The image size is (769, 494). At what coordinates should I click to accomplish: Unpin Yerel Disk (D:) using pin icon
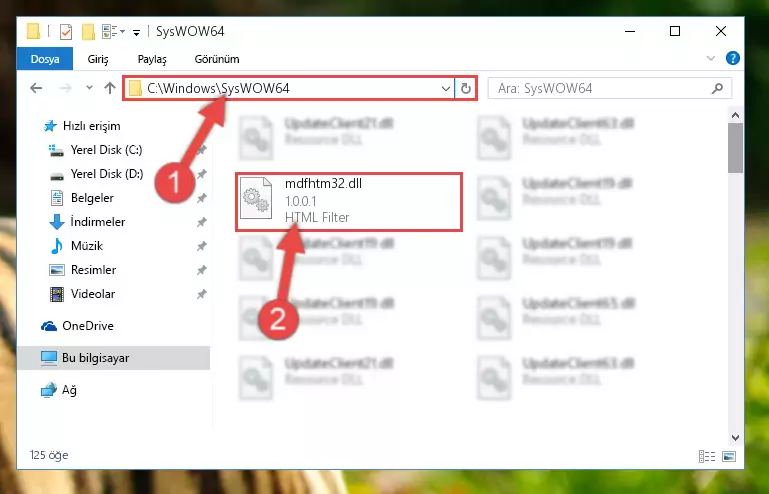pos(202,174)
